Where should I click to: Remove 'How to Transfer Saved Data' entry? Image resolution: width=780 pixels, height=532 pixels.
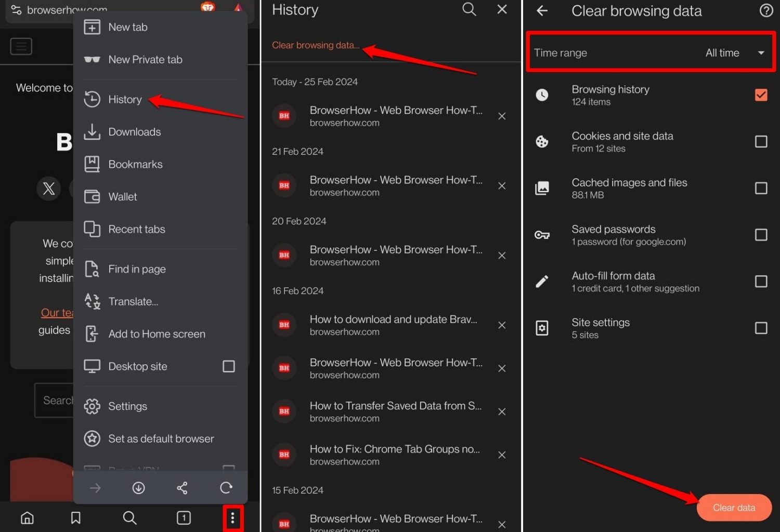(x=502, y=411)
